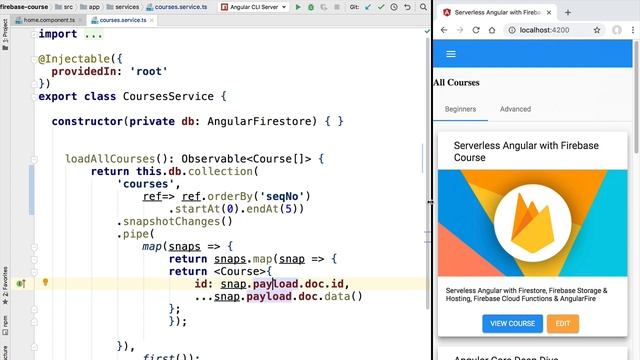Close the courses.service.ts editor tab

click(152, 20)
